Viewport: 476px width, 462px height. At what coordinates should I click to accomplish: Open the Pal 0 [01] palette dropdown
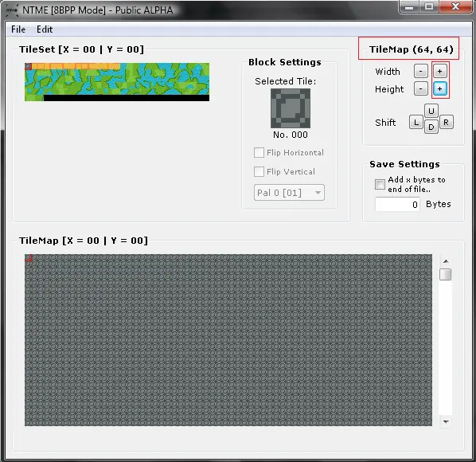pyautogui.click(x=289, y=193)
